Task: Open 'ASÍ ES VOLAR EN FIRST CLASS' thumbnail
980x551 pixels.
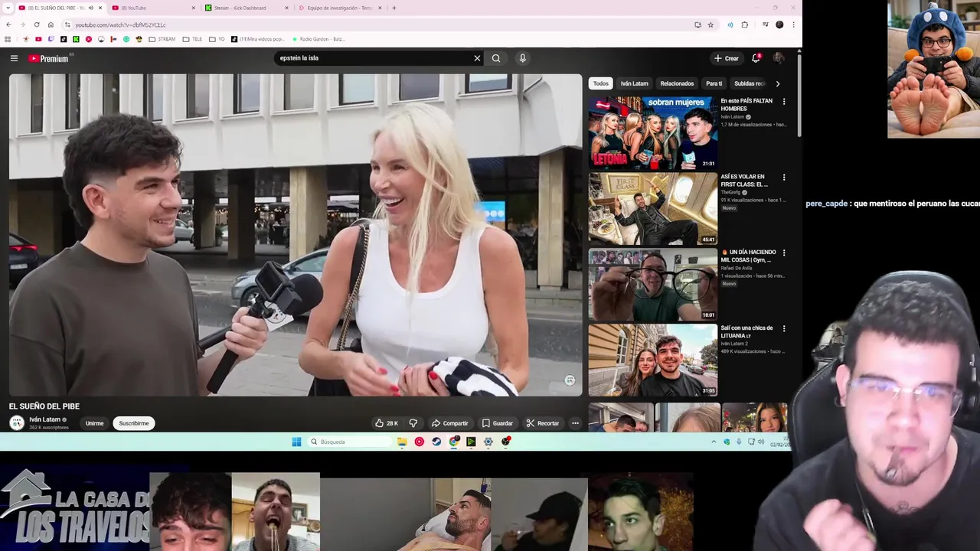Action: [x=653, y=208]
